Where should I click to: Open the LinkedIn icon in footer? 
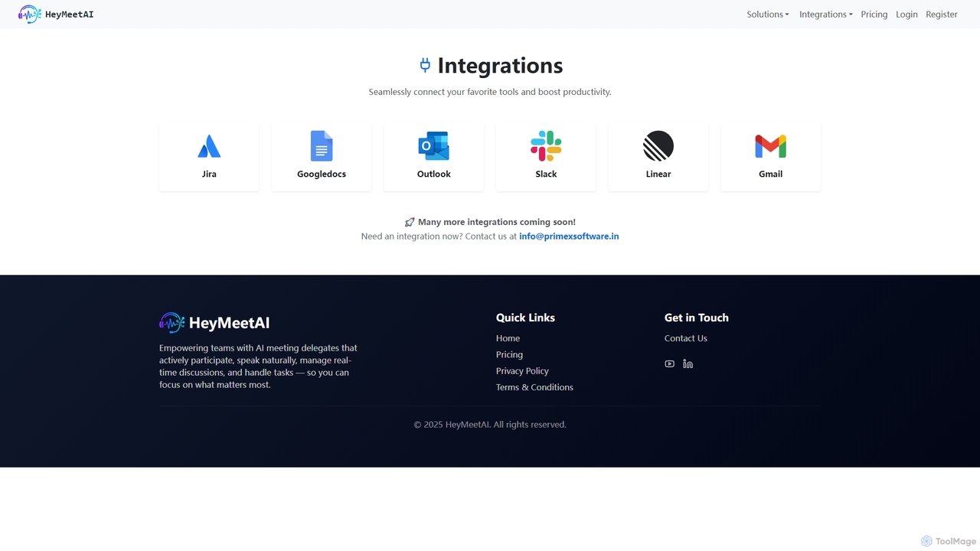coord(688,364)
